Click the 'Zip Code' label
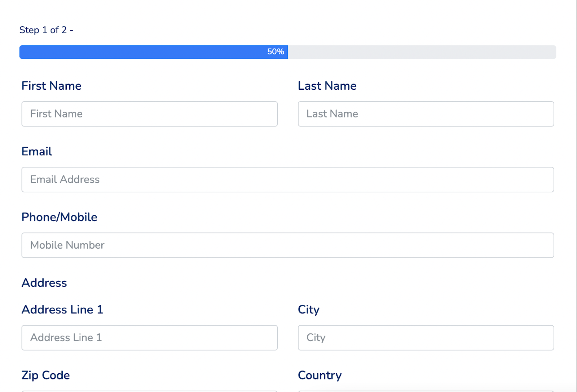The image size is (577, 392). pyautogui.click(x=46, y=375)
